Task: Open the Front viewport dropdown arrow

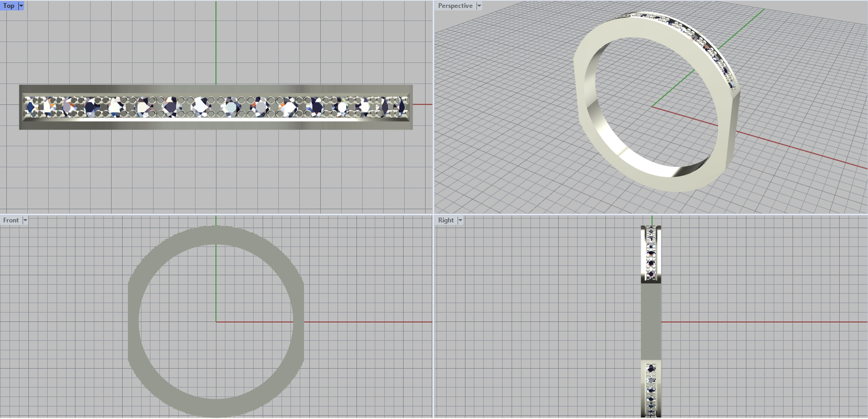Action: coord(25,220)
